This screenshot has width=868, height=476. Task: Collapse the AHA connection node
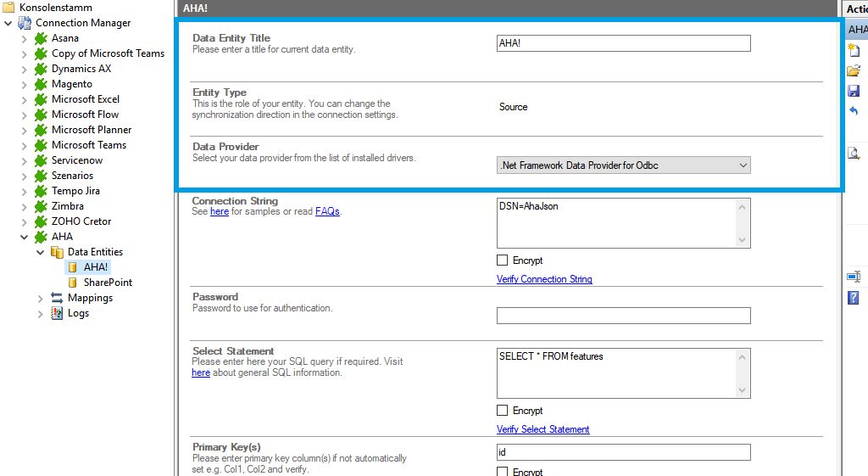tap(25, 237)
